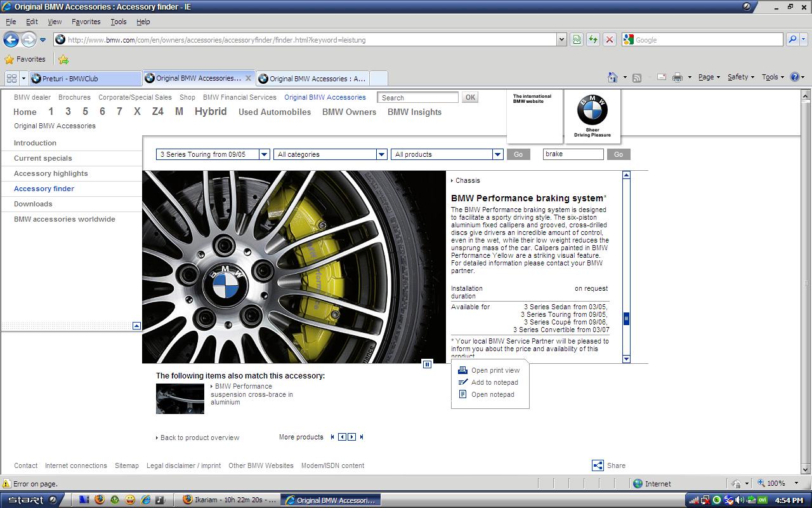Click Add to Favorites Bar icon
812x508 pixels.
tap(63, 60)
